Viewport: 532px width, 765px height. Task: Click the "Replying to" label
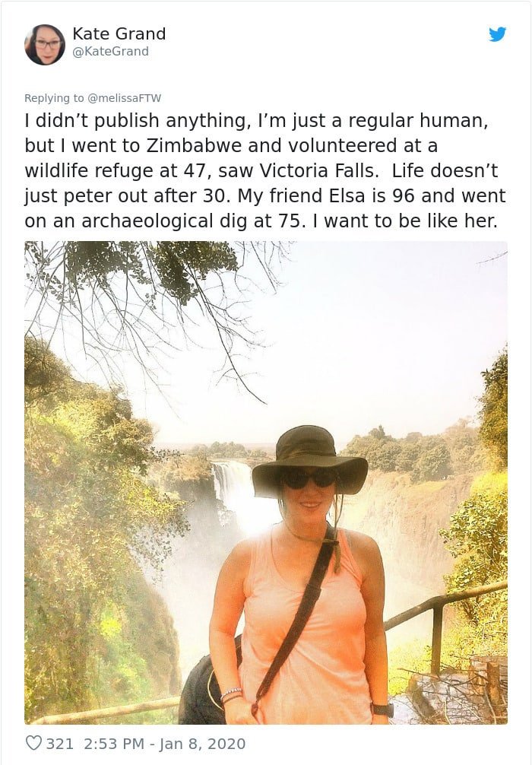[54, 97]
